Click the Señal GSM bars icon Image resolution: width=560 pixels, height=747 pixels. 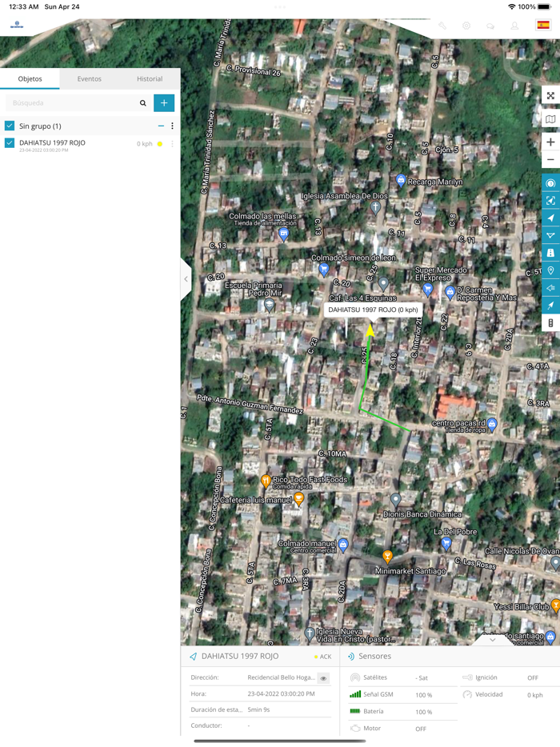pyautogui.click(x=355, y=694)
